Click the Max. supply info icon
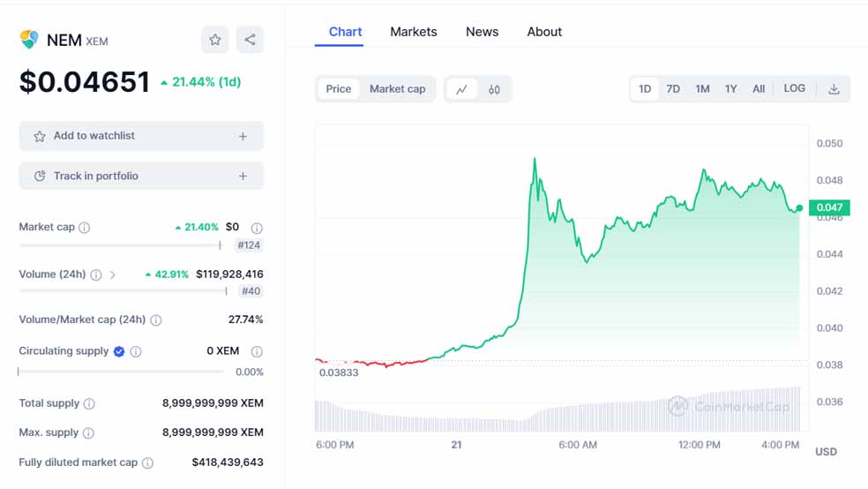 [x=89, y=433]
